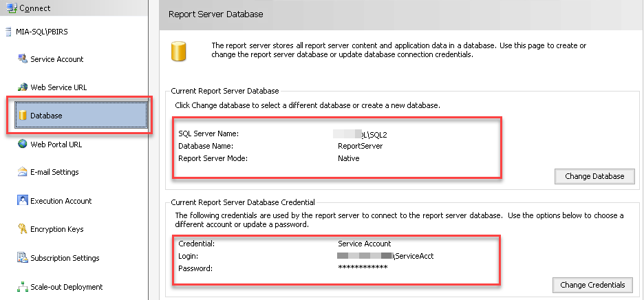Click the Connect server icon
Image resolution: width=644 pixels, height=300 pixels.
[x=11, y=8]
